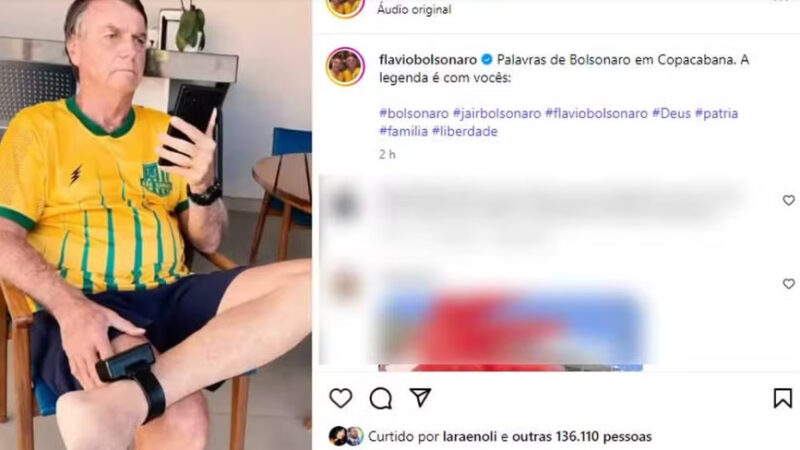Like the second blurred comment

click(789, 284)
